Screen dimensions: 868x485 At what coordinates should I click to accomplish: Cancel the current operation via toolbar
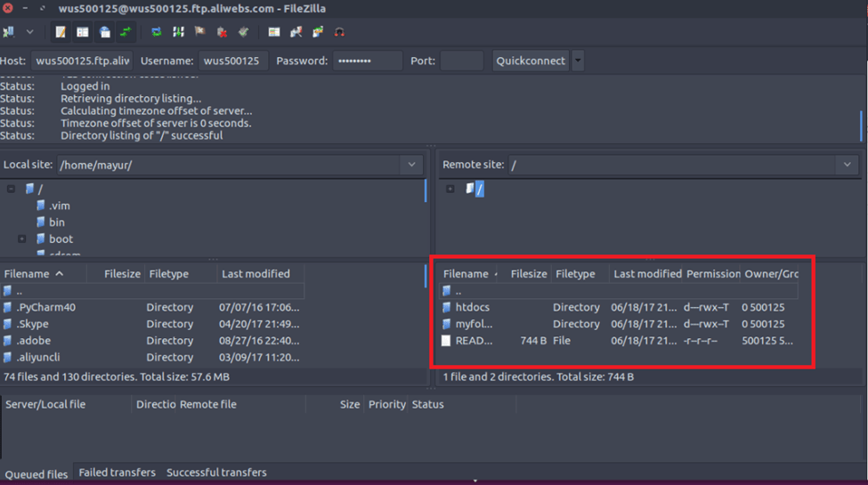tap(200, 32)
